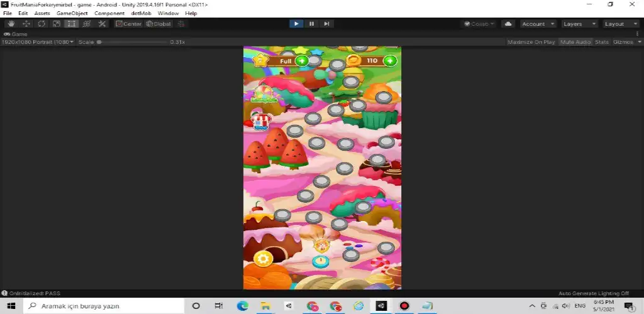Toggle Maximize On Play
The height and width of the screenshot is (314, 644).
(531, 42)
